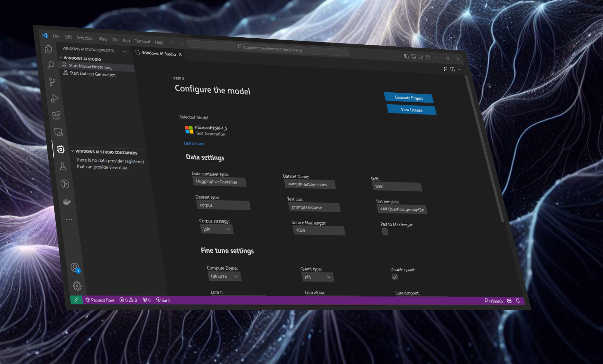This screenshot has height=364, width=603.
Task: Select Start Dataset Generation in the explorer
Action: click(92, 74)
